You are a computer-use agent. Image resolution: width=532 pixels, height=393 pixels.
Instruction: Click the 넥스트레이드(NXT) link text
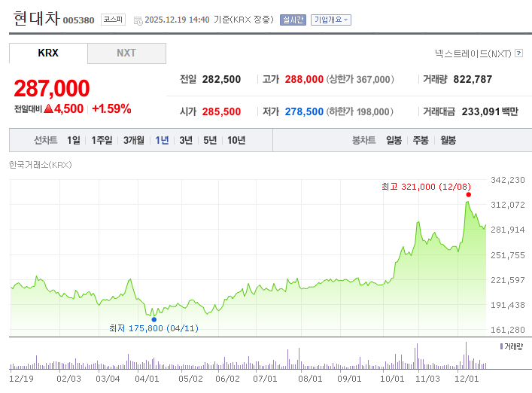click(x=473, y=53)
